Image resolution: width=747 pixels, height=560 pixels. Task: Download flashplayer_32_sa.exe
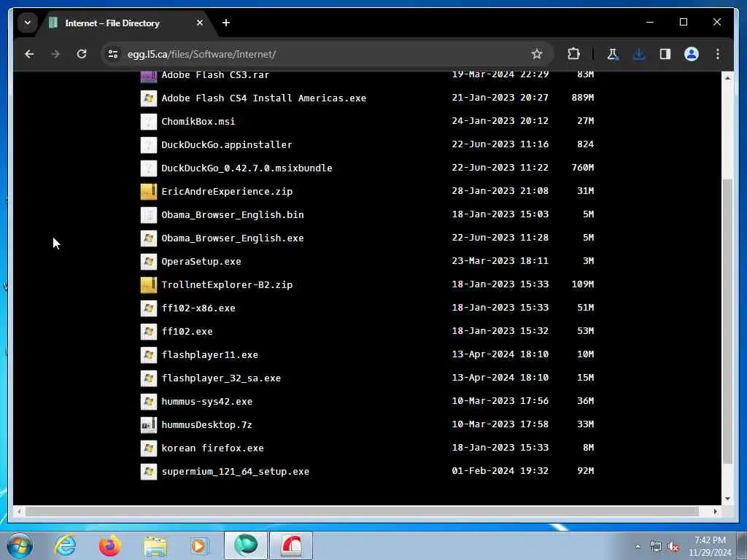click(x=221, y=378)
